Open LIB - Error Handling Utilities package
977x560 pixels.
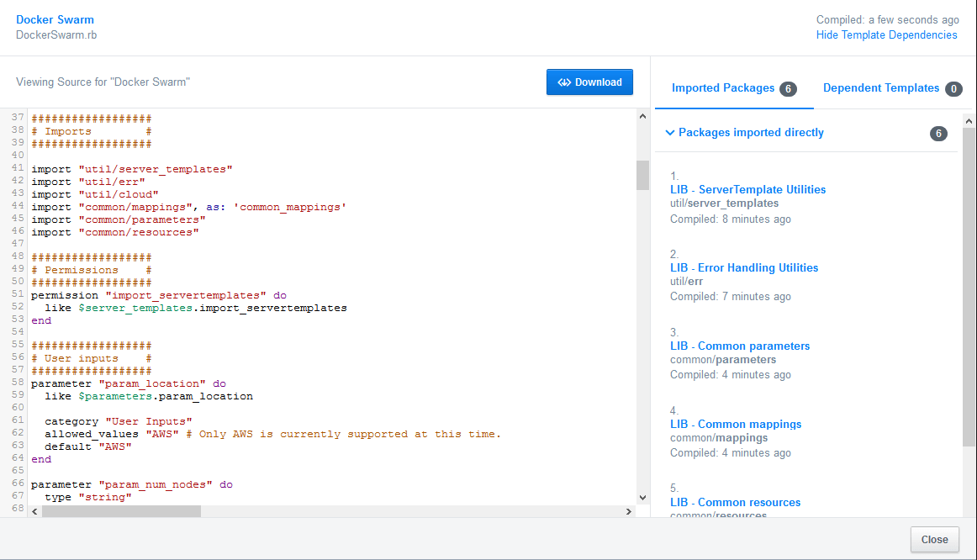[x=743, y=268]
